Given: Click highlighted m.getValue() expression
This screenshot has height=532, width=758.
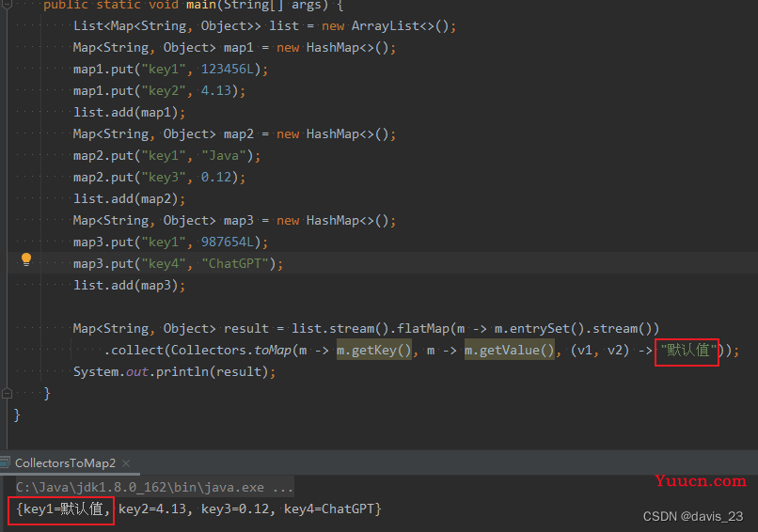Looking at the screenshot, I should click(x=510, y=351).
